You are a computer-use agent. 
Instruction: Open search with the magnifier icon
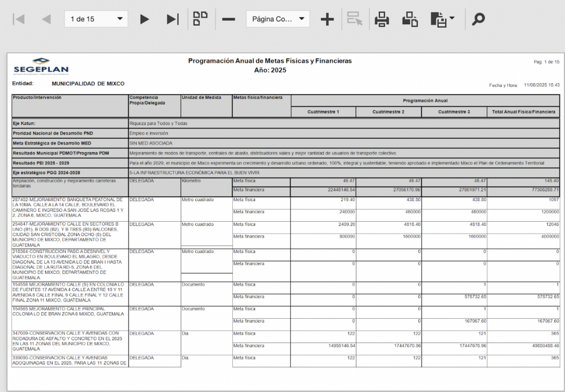click(478, 19)
